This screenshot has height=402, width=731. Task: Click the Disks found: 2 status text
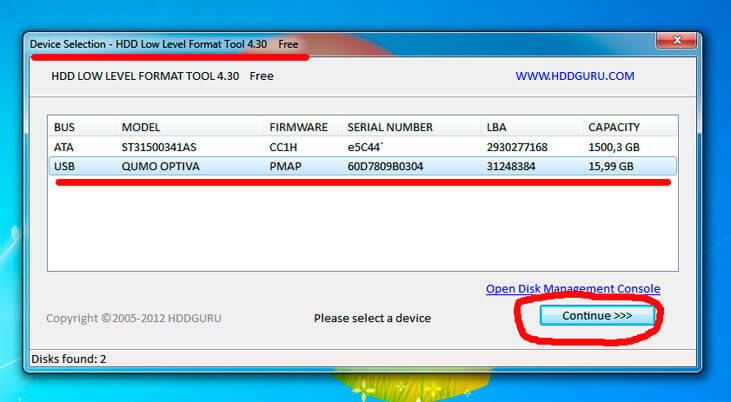tap(69, 359)
